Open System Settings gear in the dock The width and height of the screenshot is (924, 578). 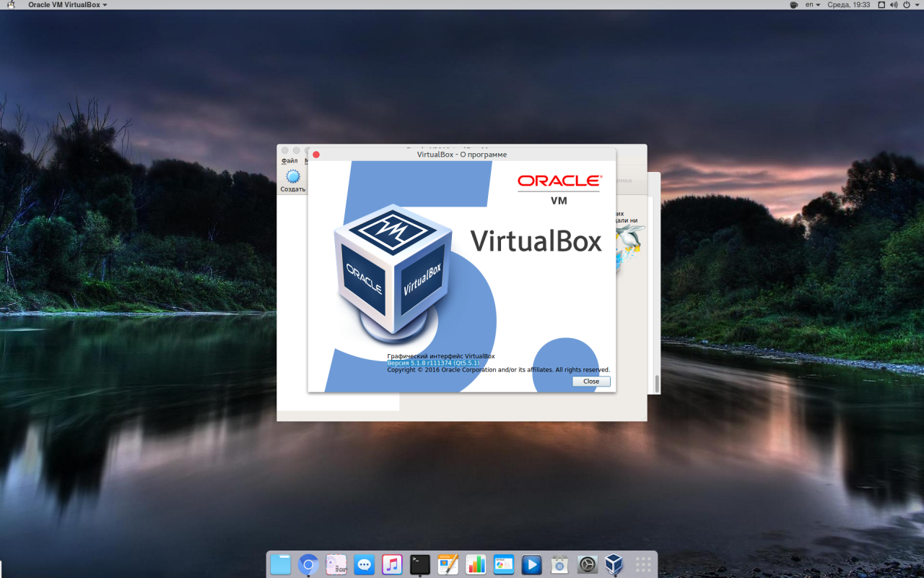pyautogui.click(x=587, y=564)
